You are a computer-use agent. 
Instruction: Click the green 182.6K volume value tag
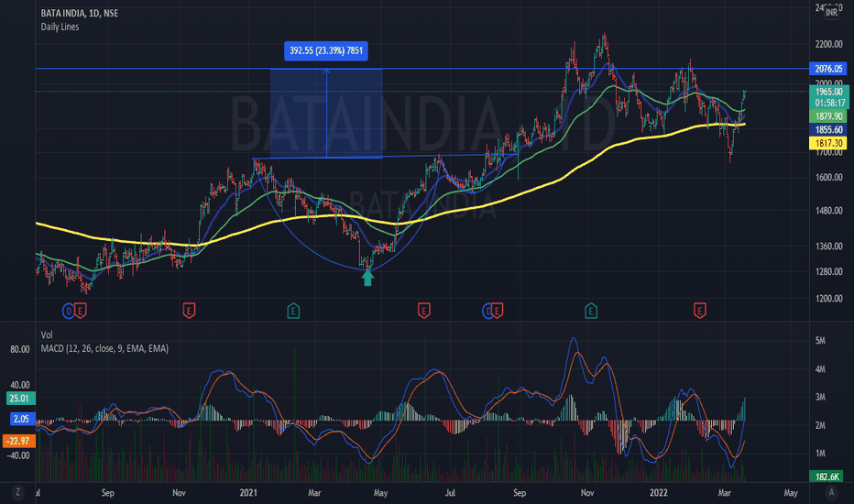pos(827,477)
